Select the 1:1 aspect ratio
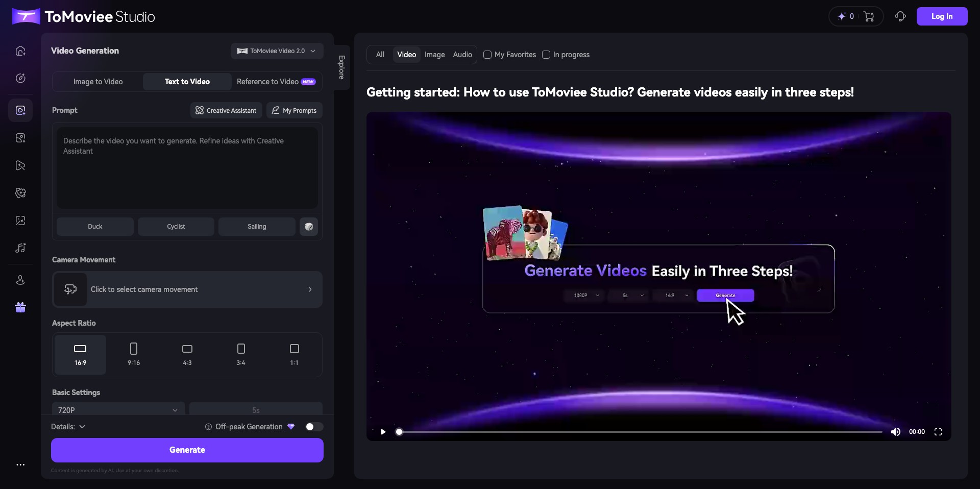 point(295,355)
